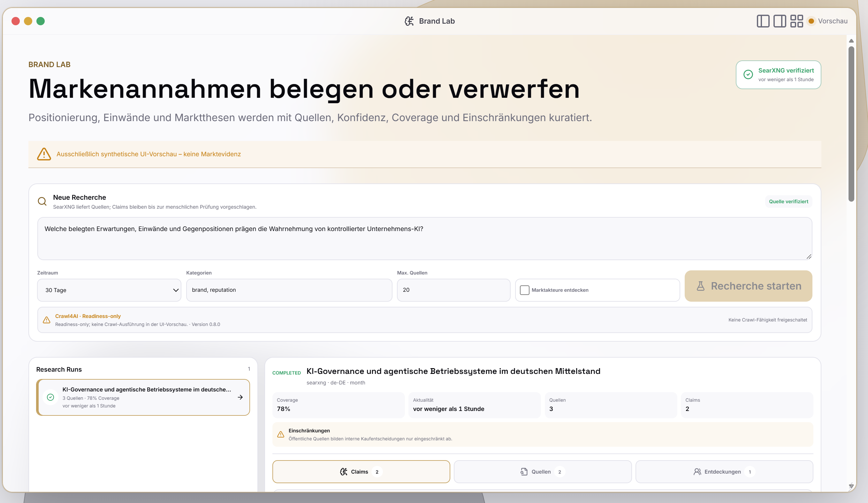Click the scrollbar up arrow
The image size is (868, 503).
coord(851,41)
